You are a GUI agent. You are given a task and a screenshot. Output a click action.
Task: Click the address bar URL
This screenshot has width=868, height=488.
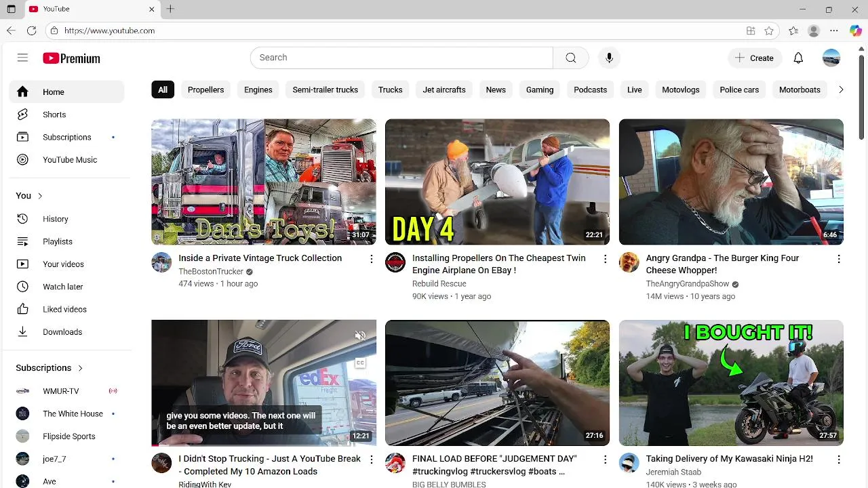[x=109, y=30]
